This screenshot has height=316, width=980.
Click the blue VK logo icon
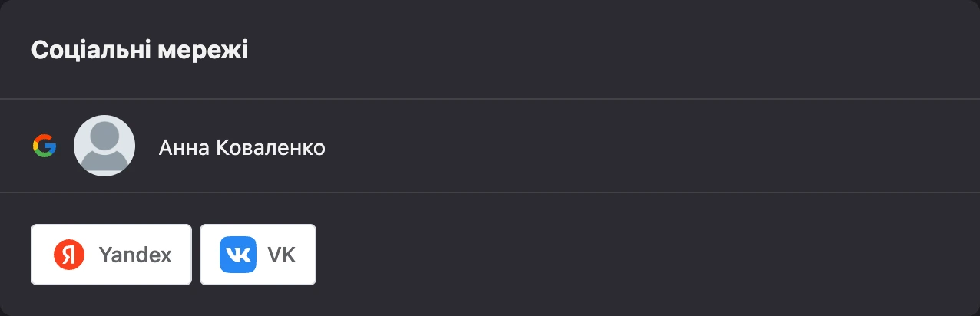(236, 255)
